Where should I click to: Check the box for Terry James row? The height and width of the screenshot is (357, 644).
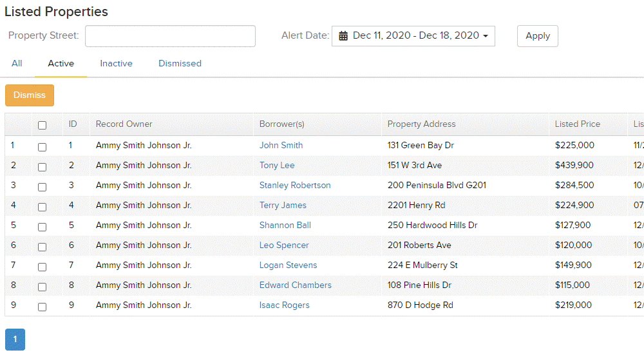tap(42, 207)
